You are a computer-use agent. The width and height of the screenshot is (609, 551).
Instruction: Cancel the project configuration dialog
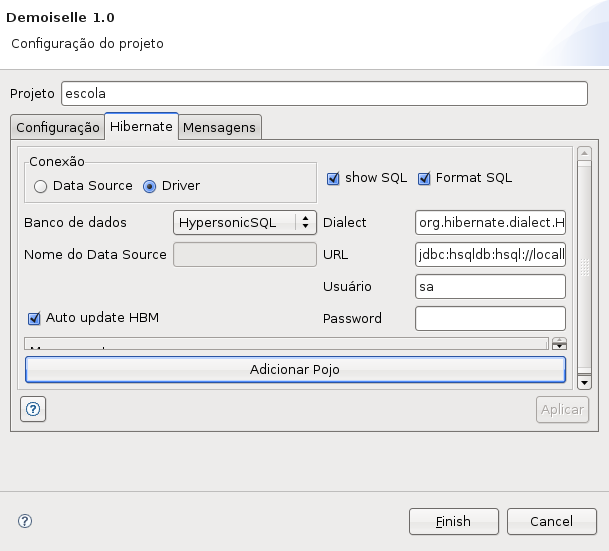point(551,521)
